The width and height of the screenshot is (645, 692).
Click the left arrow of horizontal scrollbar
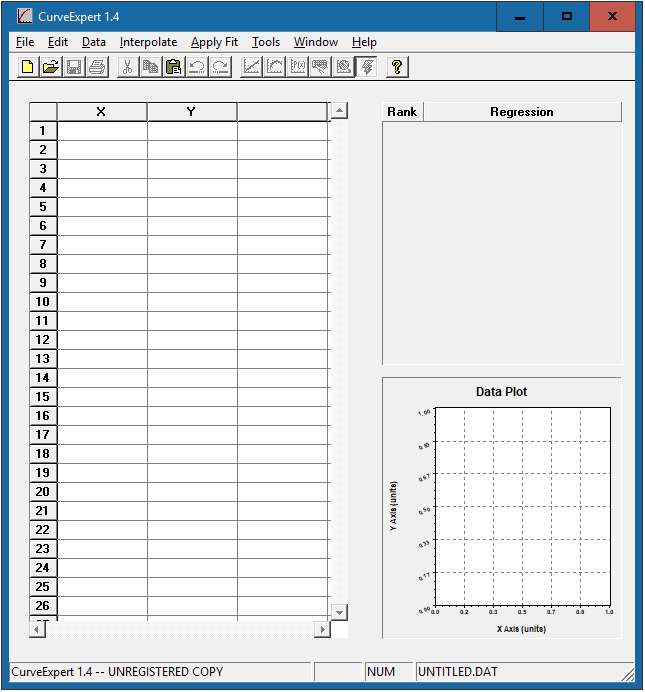click(37, 629)
